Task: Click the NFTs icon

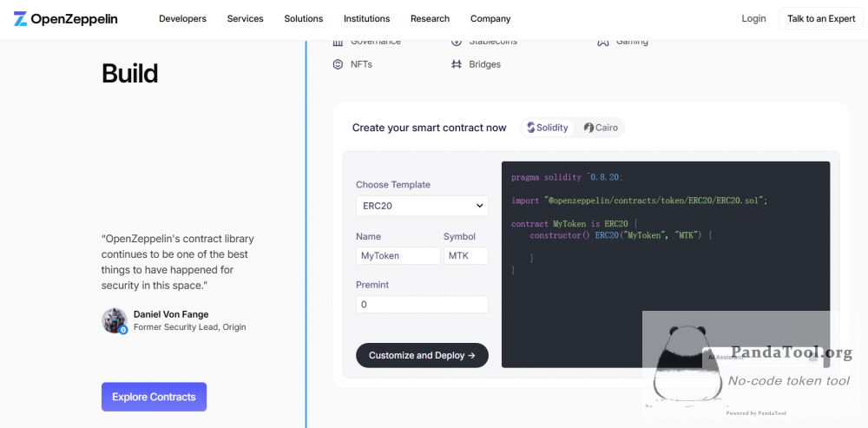Action: point(338,64)
